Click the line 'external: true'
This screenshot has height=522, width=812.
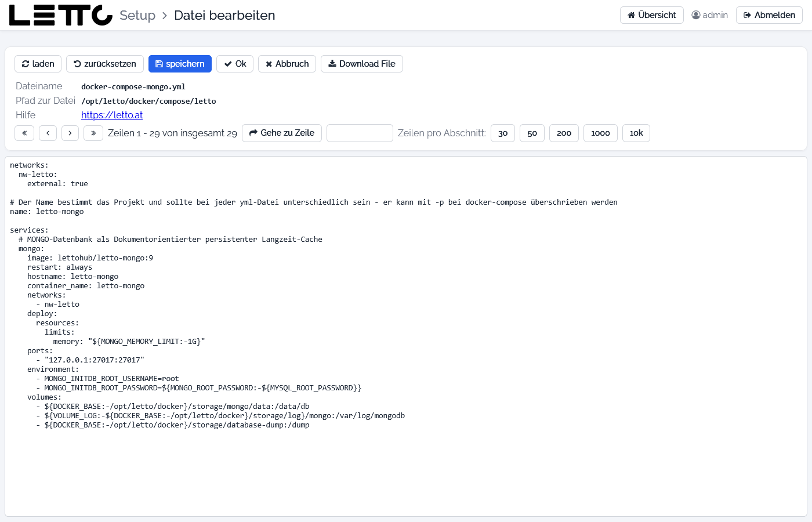click(x=57, y=184)
